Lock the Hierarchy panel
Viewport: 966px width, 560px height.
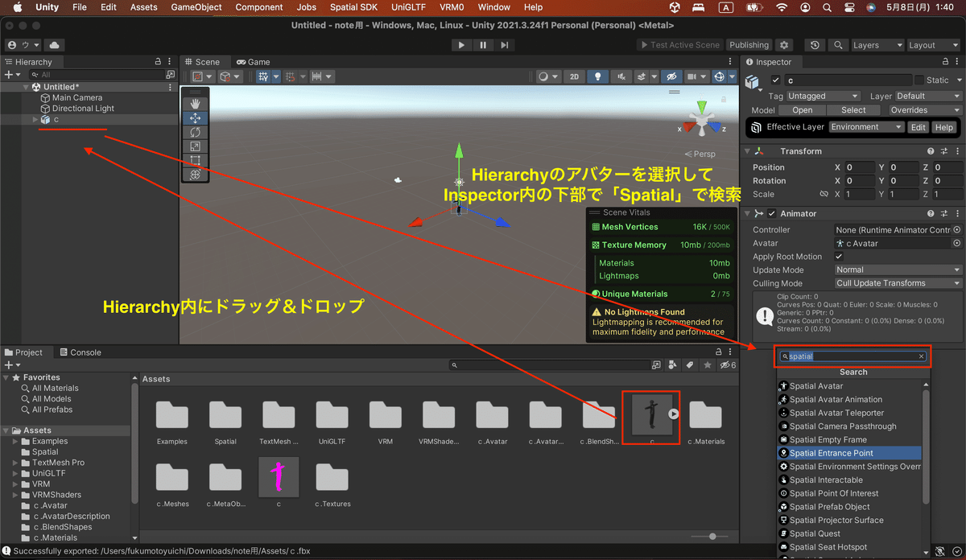pyautogui.click(x=158, y=62)
